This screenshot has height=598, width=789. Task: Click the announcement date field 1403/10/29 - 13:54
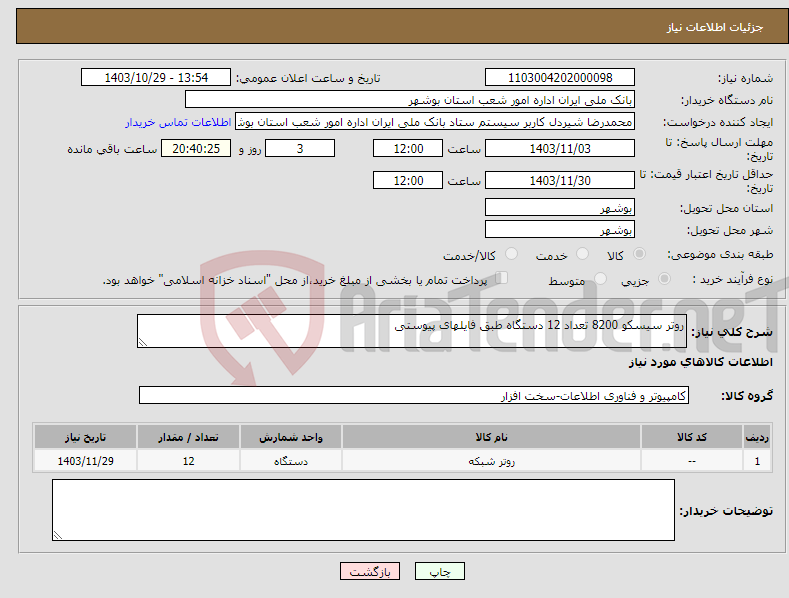(x=156, y=78)
